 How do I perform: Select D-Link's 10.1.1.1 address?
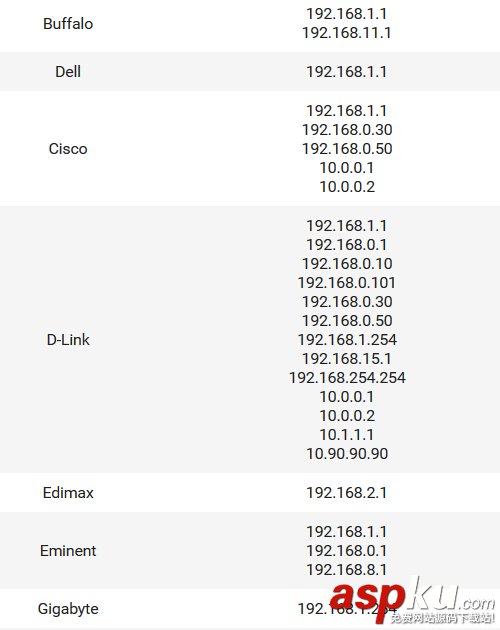[x=347, y=435]
